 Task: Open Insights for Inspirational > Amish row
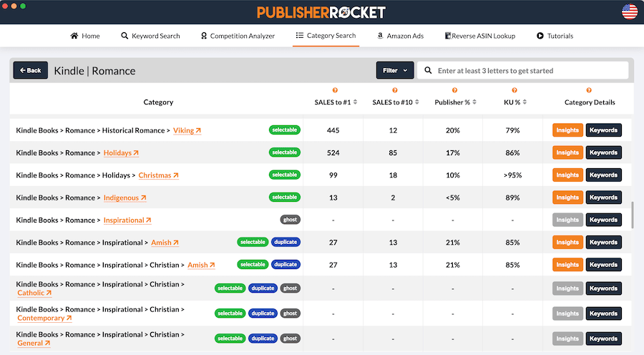(567, 242)
